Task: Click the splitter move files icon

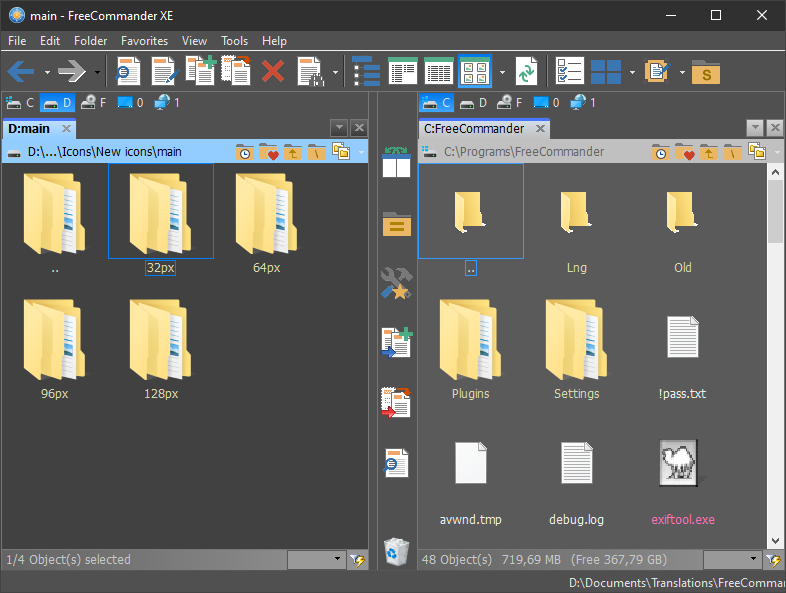Action: point(396,402)
